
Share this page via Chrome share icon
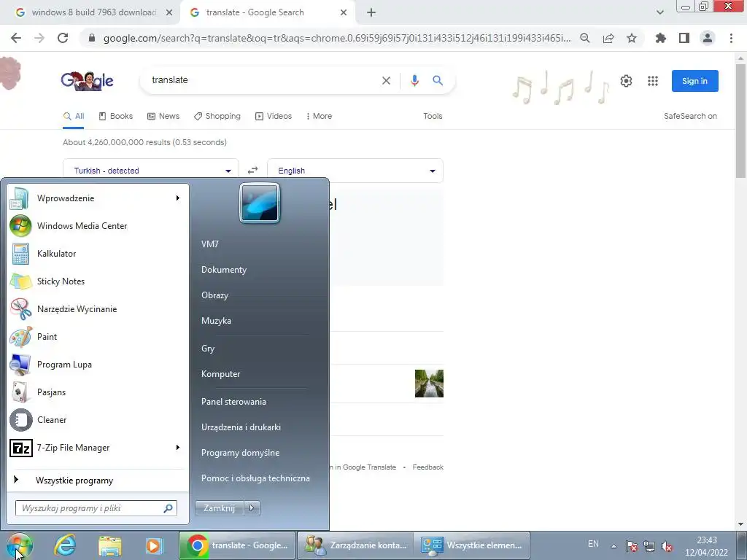point(608,38)
